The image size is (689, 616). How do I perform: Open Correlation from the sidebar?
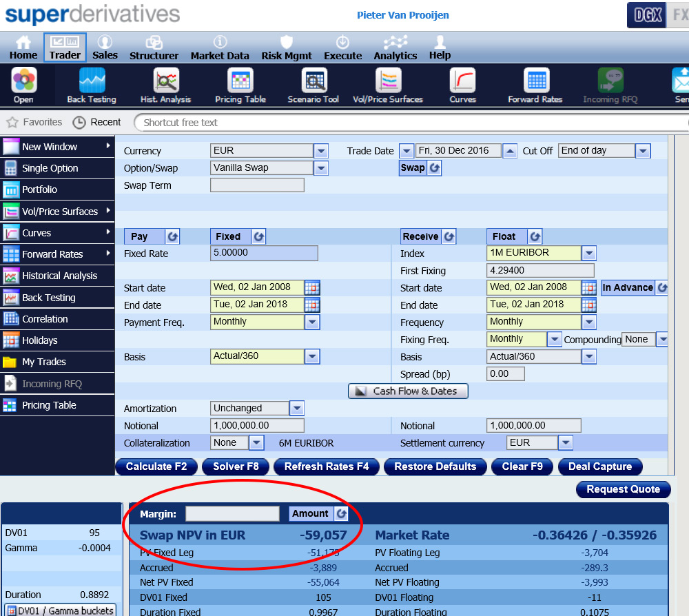(57, 319)
